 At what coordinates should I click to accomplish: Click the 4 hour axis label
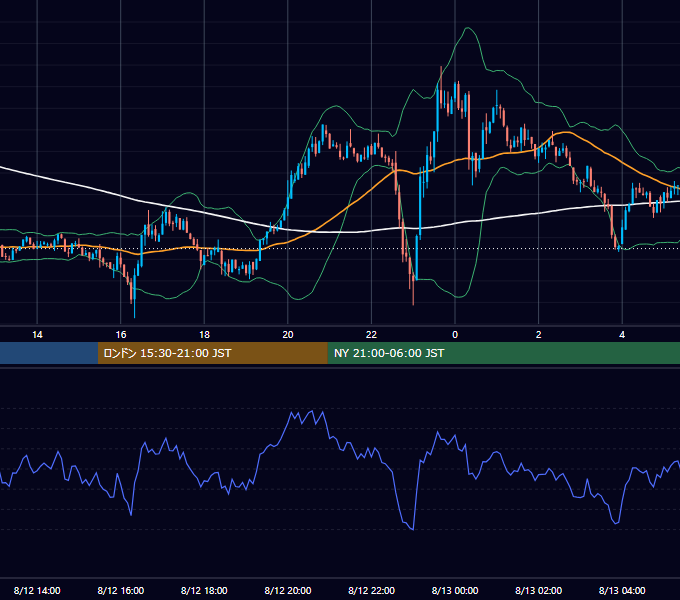(x=622, y=335)
